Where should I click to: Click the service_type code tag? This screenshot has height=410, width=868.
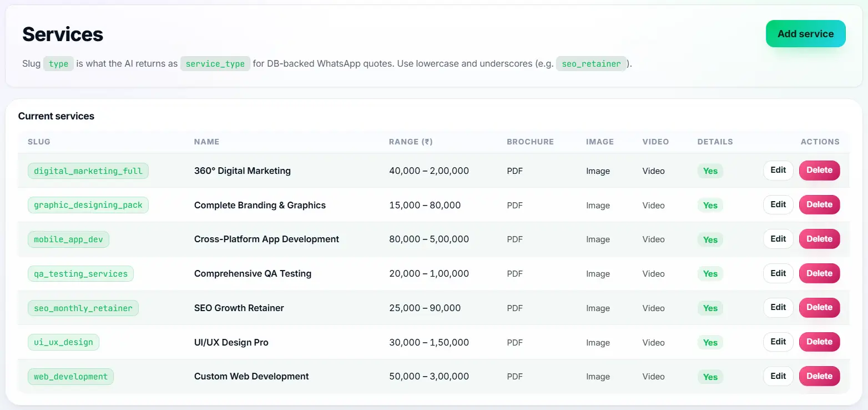(215, 63)
